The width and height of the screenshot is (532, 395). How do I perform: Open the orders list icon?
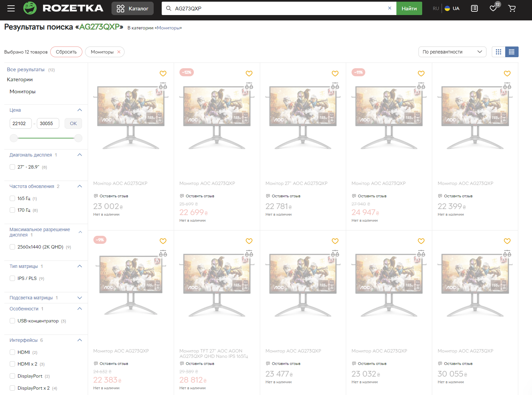point(474,8)
